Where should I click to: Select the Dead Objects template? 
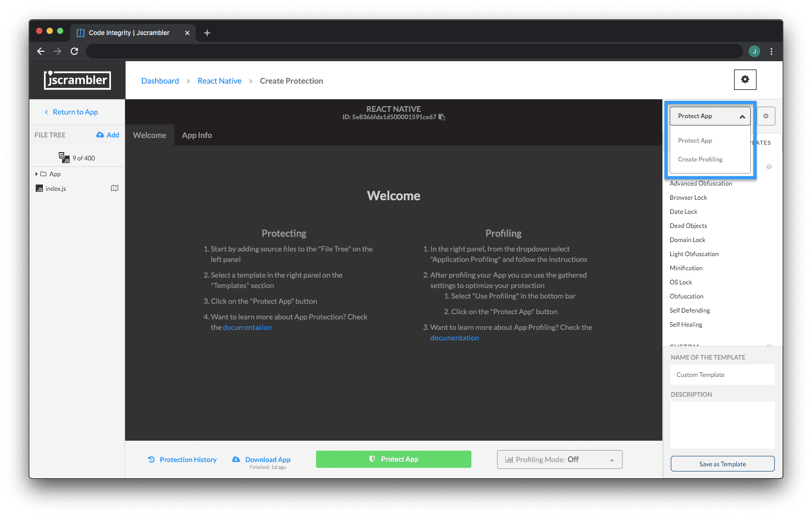point(689,226)
